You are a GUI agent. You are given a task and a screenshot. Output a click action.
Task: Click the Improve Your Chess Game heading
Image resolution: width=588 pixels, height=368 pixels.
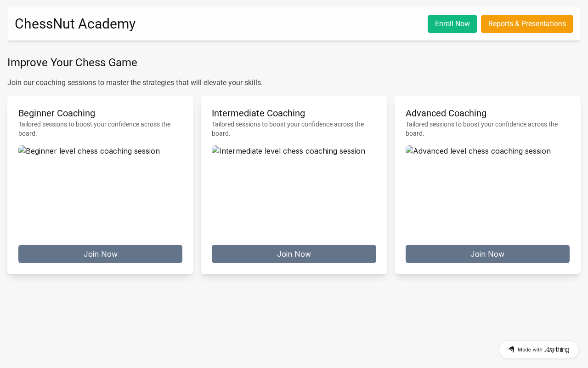pos(72,63)
